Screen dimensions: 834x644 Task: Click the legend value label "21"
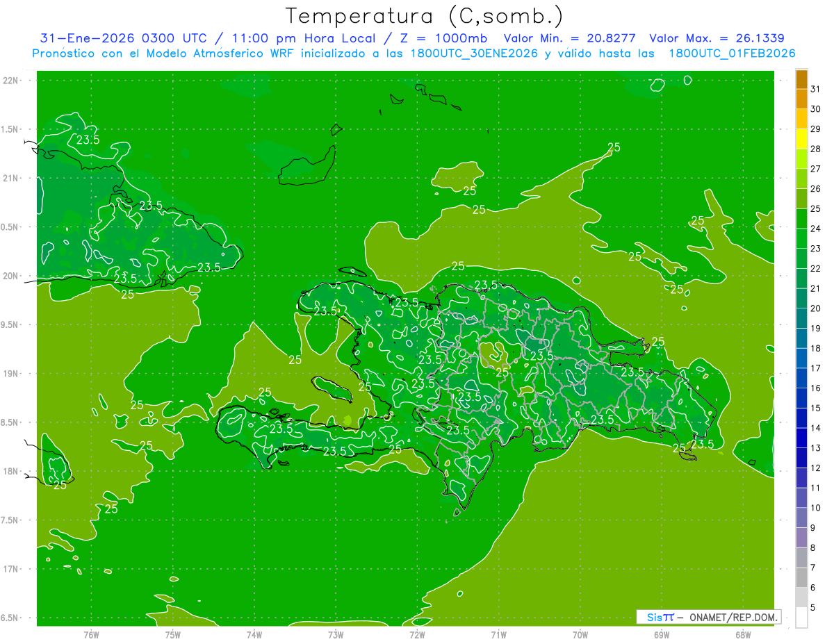tap(815, 288)
